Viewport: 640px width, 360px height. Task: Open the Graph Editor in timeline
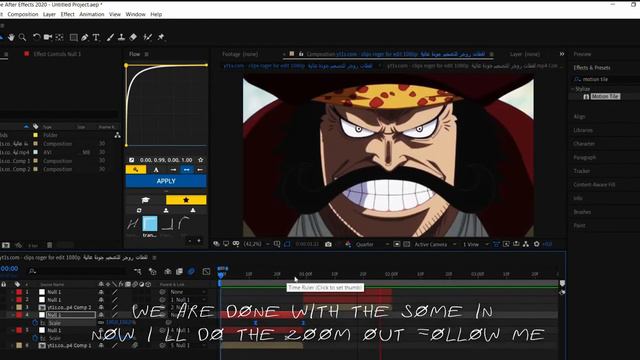(207, 271)
